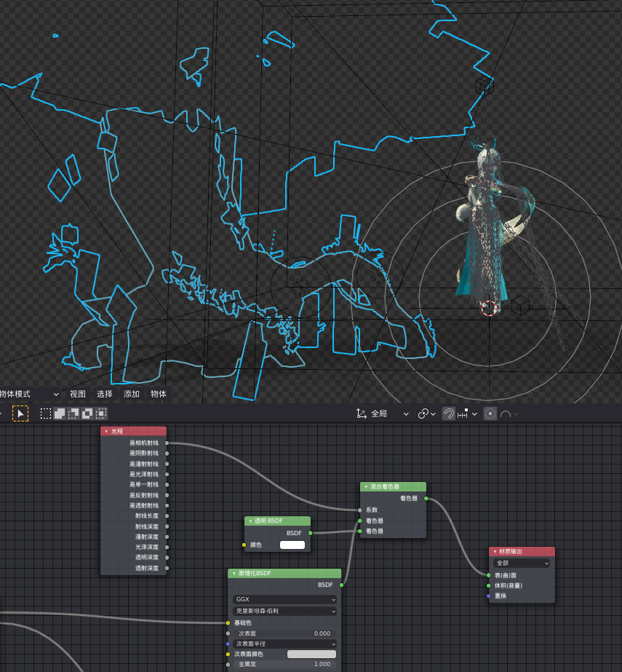
Task: Open the GGX distribution dropdown
Action: click(284, 599)
